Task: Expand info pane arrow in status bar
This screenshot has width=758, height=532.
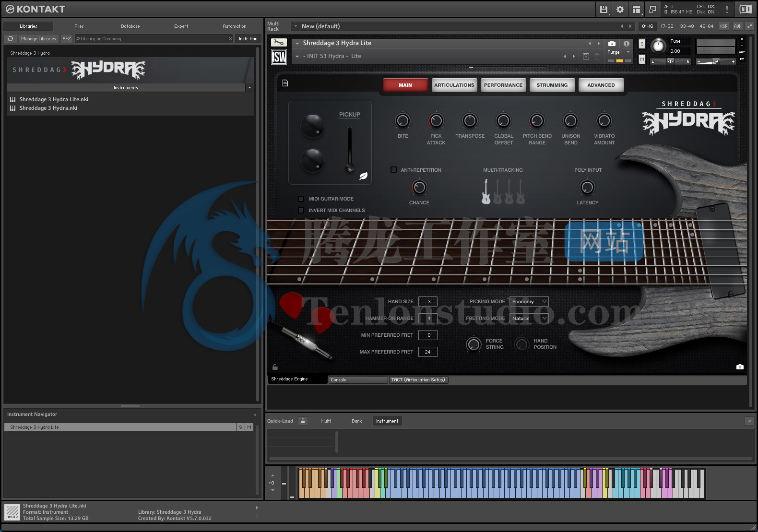Action: pos(257,508)
